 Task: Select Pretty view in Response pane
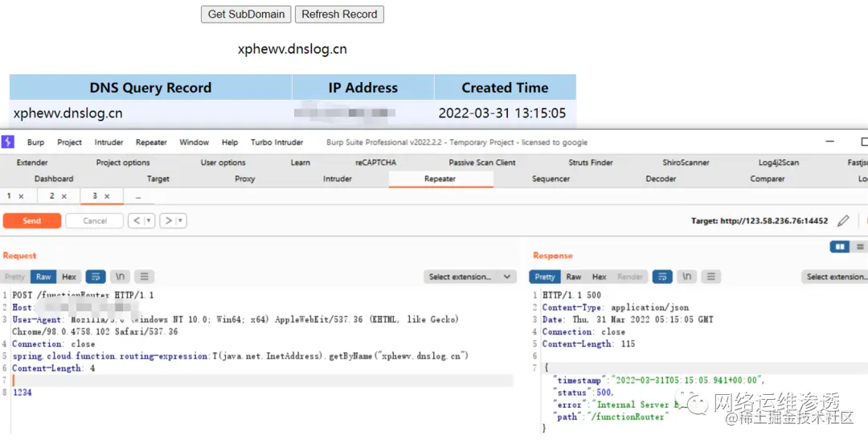(545, 277)
